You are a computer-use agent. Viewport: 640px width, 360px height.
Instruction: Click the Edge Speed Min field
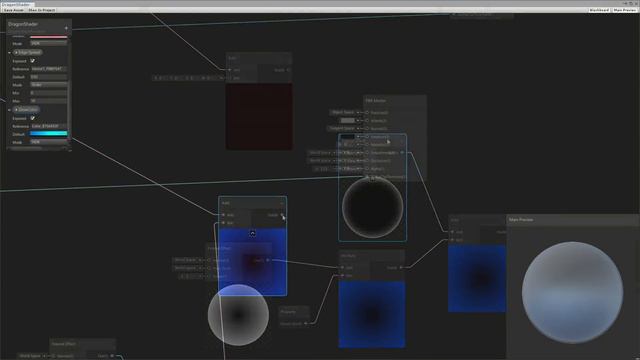[49, 93]
